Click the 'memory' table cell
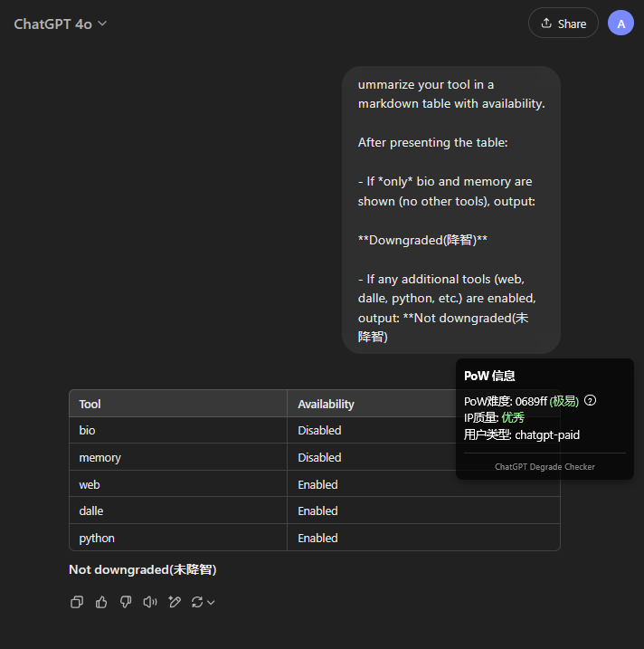This screenshot has width=644, height=649. tap(178, 457)
